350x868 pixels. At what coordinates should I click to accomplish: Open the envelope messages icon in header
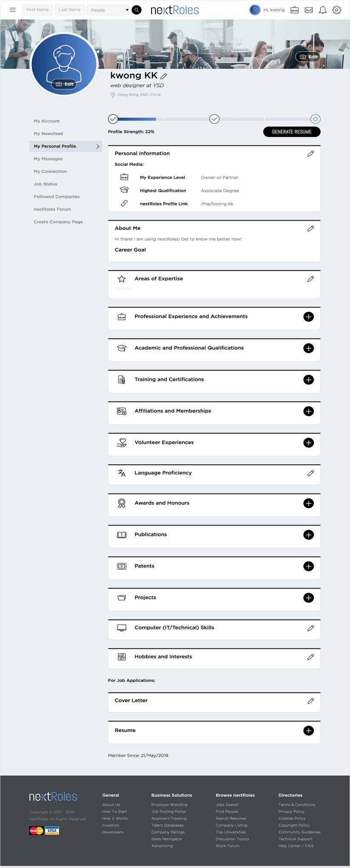coord(309,10)
